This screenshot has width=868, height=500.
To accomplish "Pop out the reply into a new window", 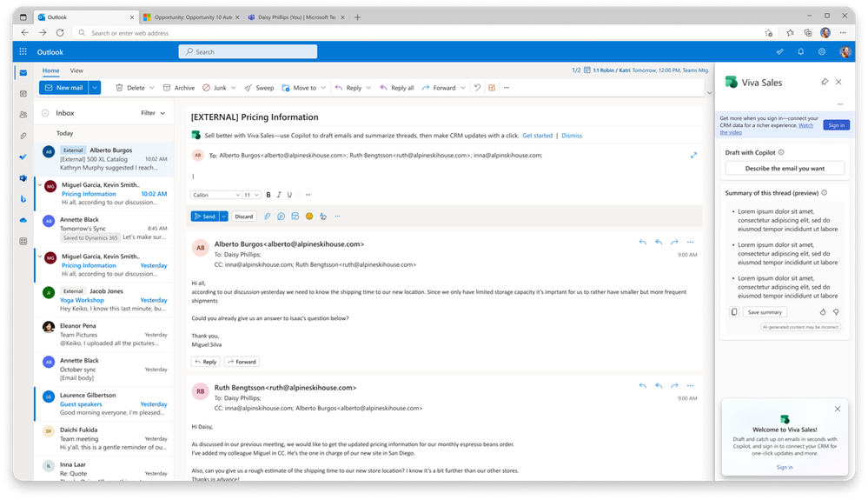I will point(693,155).
